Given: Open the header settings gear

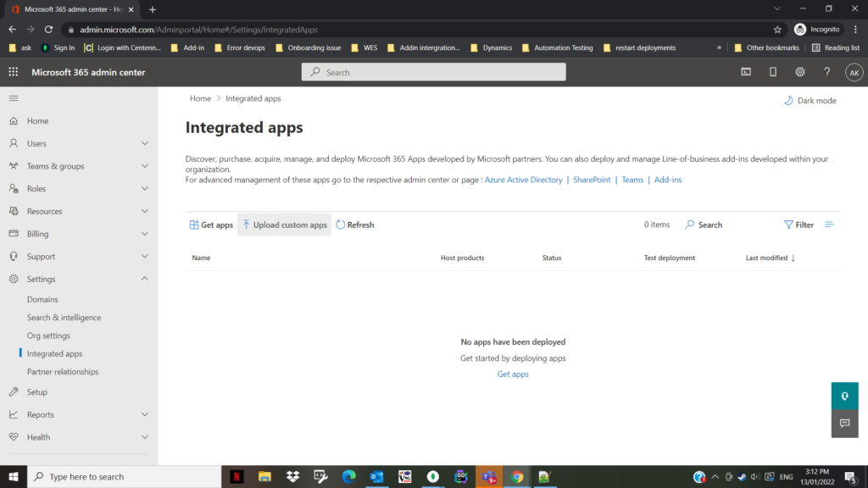Looking at the screenshot, I should pos(800,72).
